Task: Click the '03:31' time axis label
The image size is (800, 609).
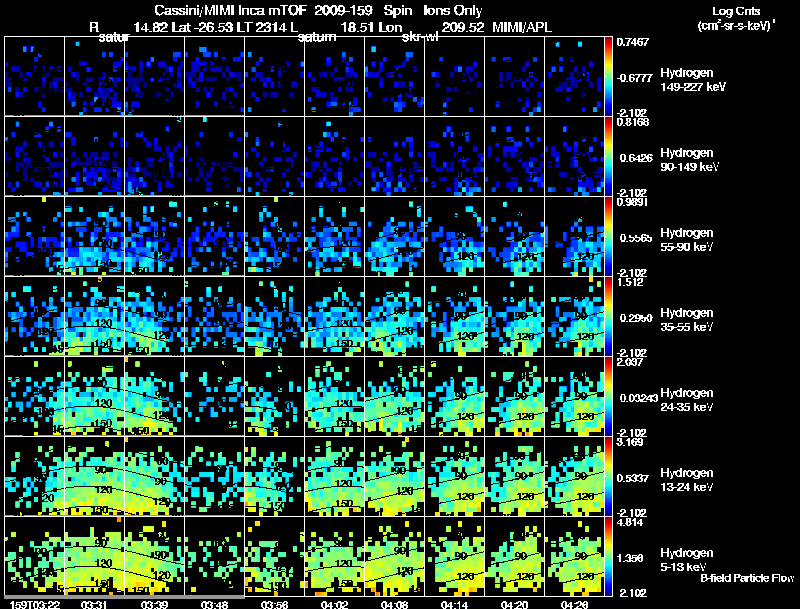Action: pyautogui.click(x=94, y=604)
